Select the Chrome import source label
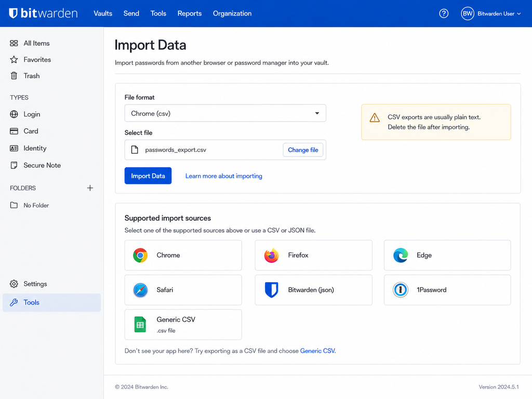 [x=168, y=255]
